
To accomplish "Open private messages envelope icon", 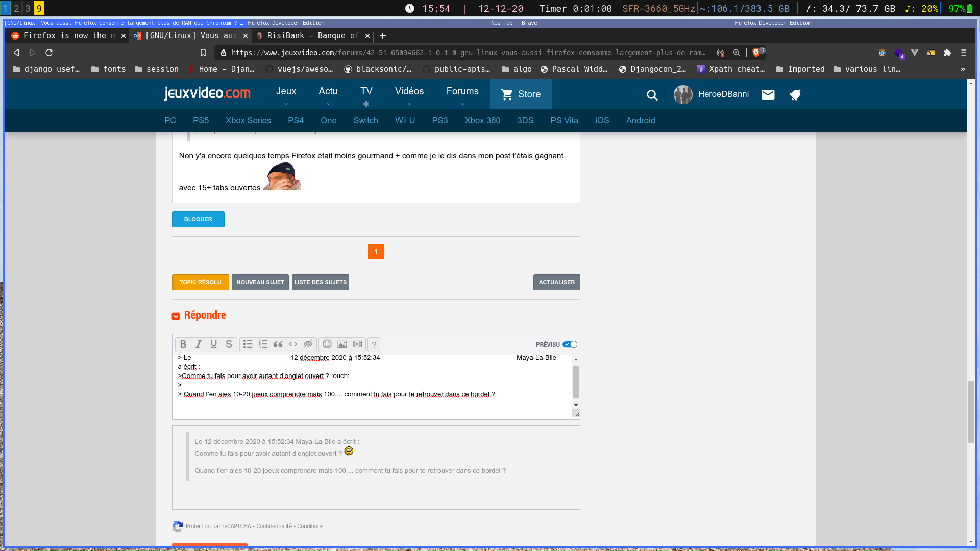I will click(x=768, y=95).
